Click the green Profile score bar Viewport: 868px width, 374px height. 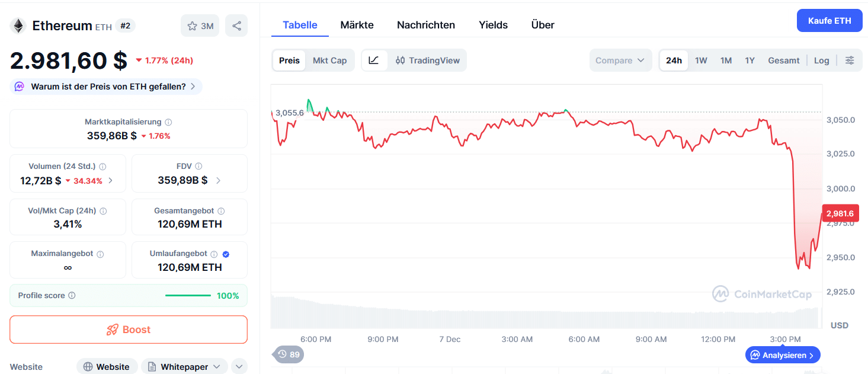187,295
